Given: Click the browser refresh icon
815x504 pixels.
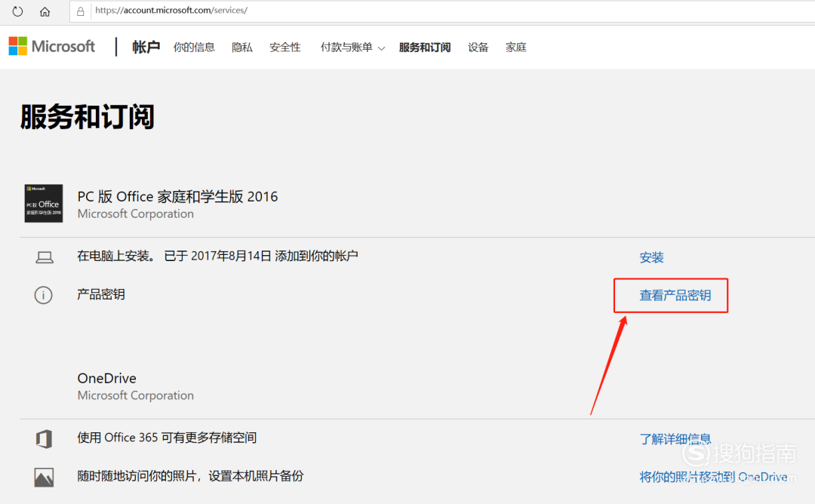Looking at the screenshot, I should click(17, 11).
